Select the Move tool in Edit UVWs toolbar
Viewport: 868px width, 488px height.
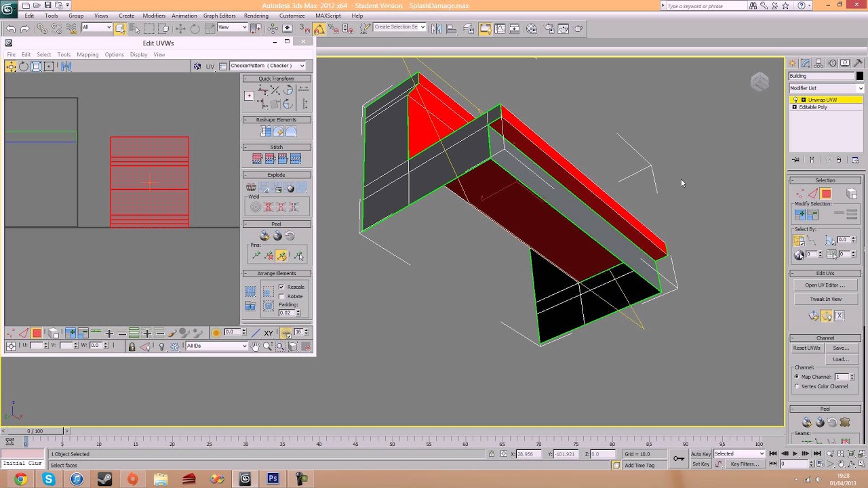[x=11, y=66]
